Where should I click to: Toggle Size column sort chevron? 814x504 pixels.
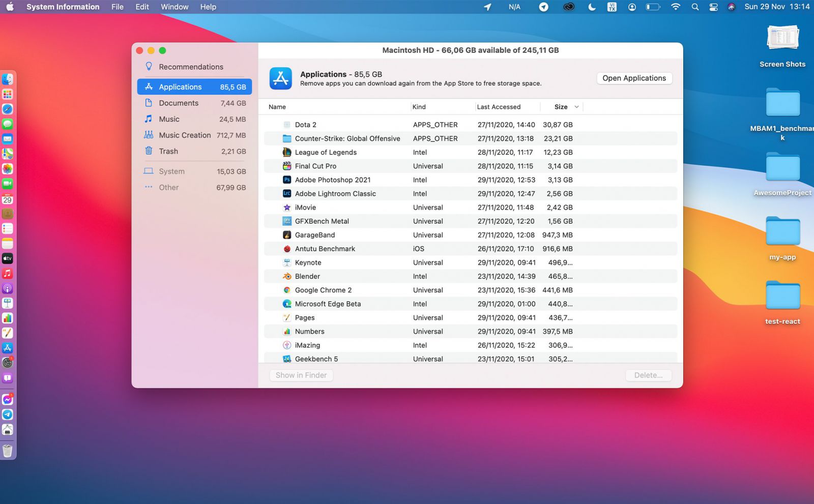(x=576, y=107)
